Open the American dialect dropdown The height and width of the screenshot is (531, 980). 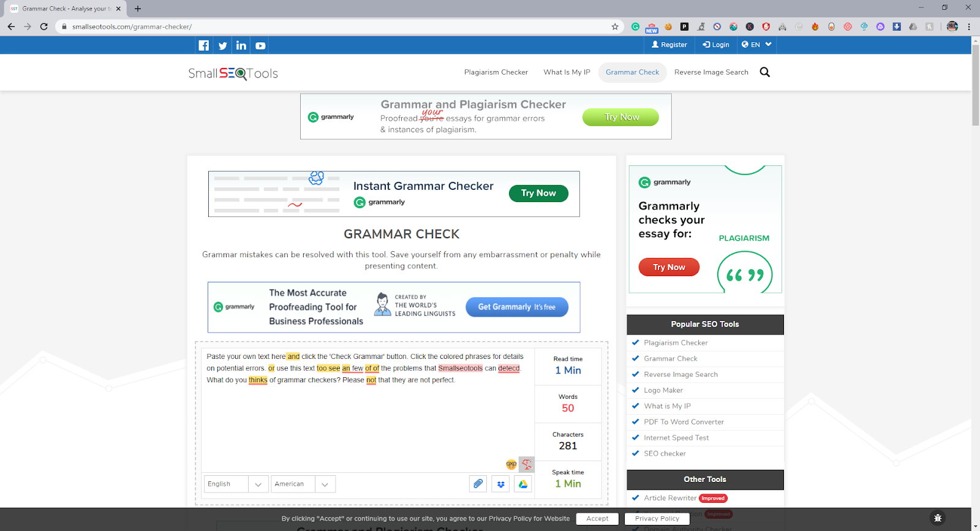(303, 484)
